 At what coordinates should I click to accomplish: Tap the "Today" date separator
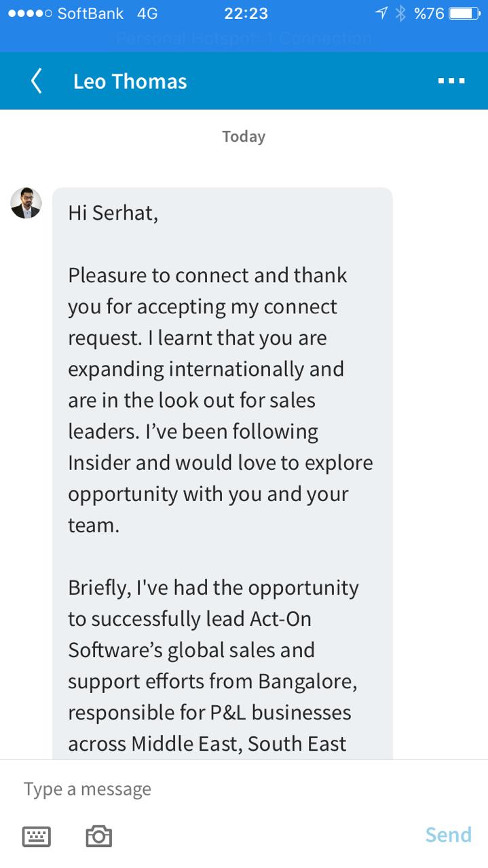(x=244, y=136)
